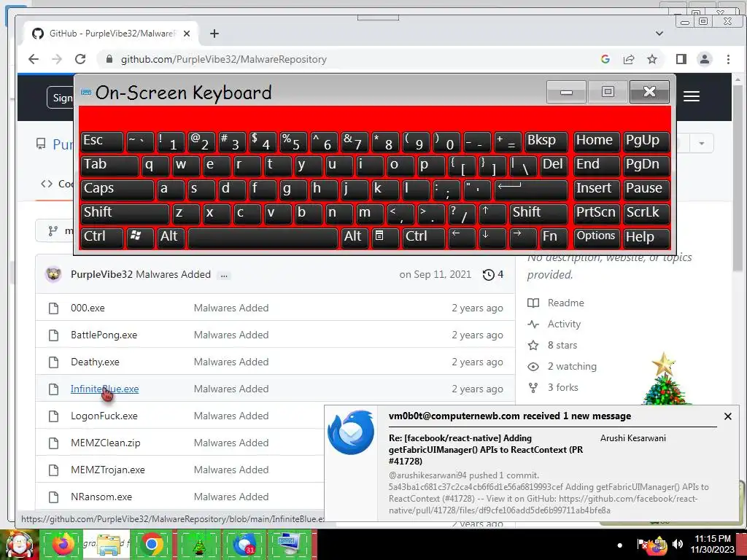Viewport: 747px width, 560px height.
Task: Open the 000.exe file
Action: (88, 308)
